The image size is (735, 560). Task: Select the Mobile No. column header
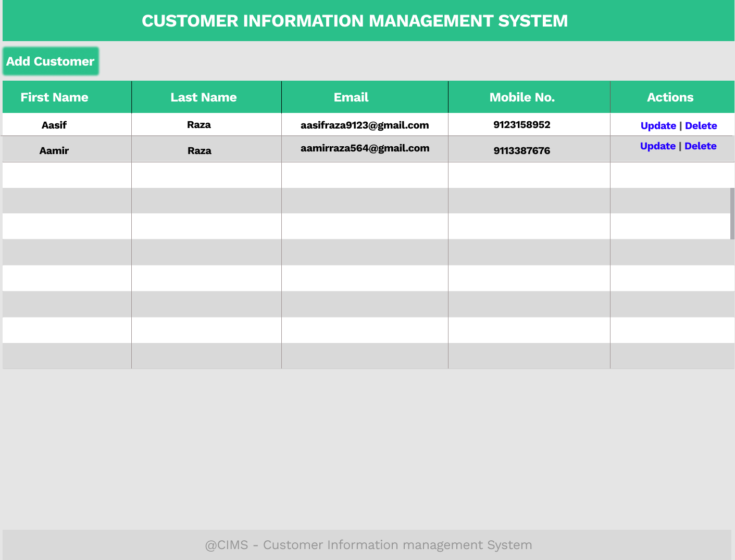pyautogui.click(x=522, y=97)
